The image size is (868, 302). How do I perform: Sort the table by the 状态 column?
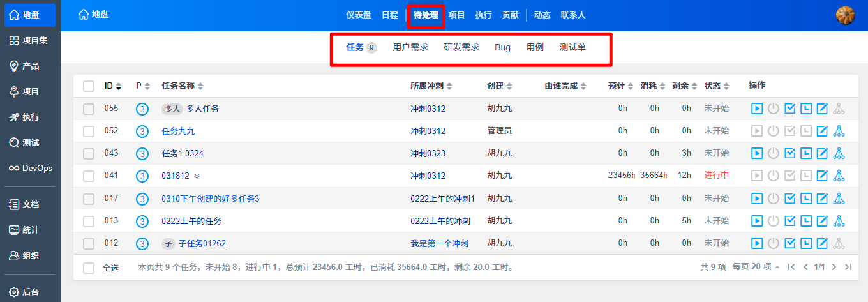[x=716, y=86]
